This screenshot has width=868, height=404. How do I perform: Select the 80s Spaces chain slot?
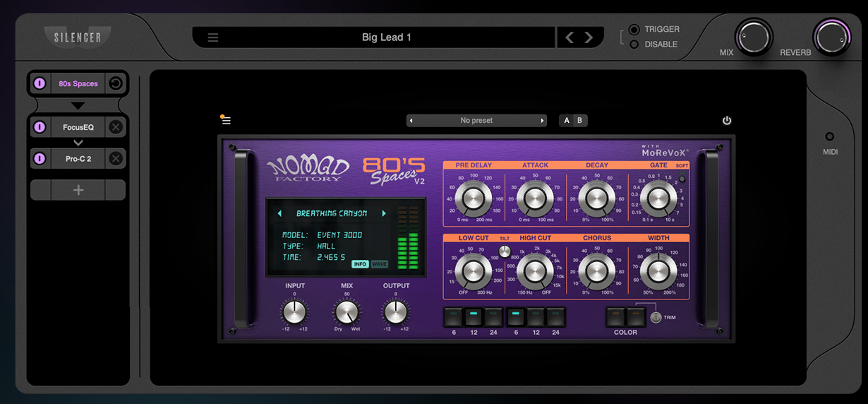tap(78, 83)
